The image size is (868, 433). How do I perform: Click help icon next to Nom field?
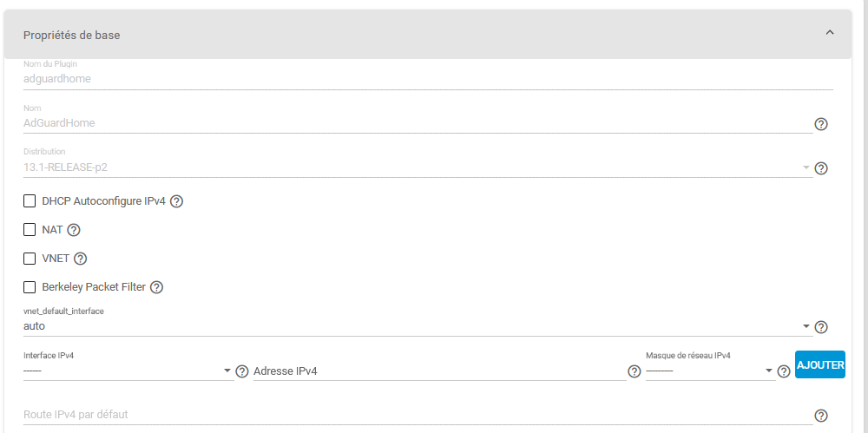click(820, 124)
